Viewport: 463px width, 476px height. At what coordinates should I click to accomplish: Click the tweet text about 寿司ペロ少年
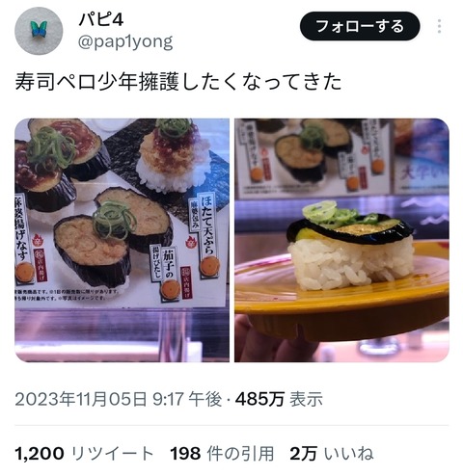[178, 82]
